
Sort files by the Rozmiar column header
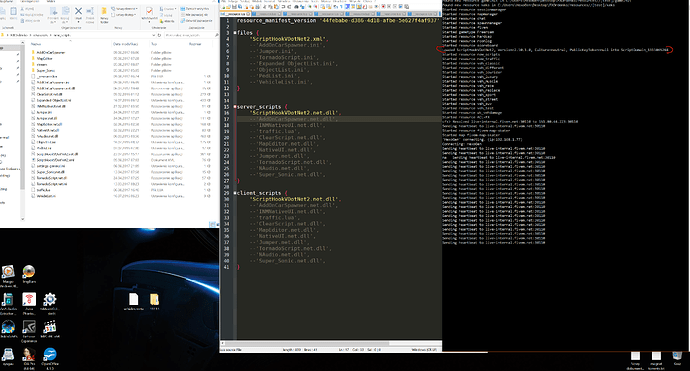(195, 44)
